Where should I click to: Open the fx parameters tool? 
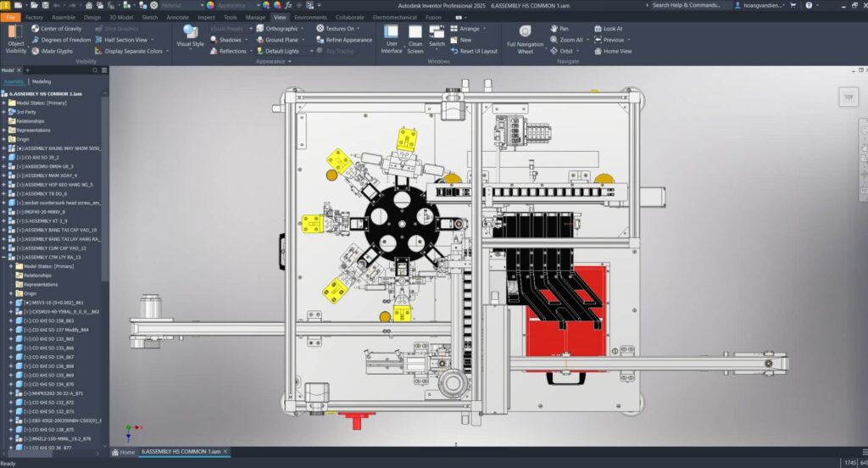coord(288,5)
